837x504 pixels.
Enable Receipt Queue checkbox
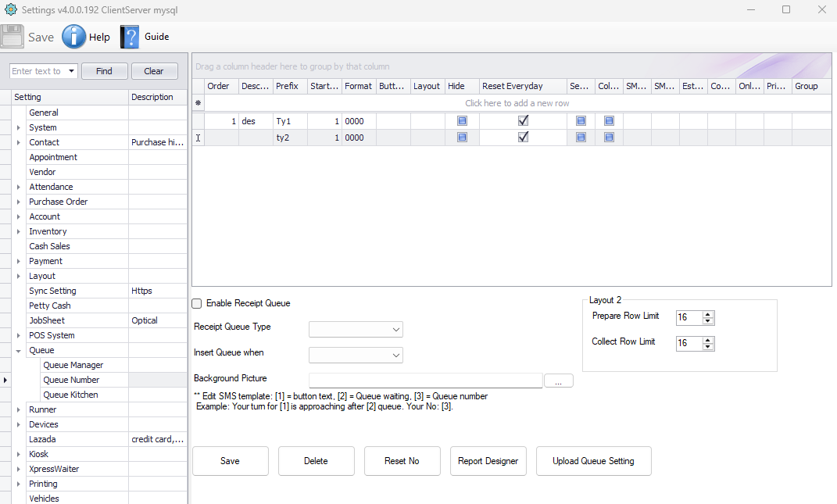[x=197, y=303]
